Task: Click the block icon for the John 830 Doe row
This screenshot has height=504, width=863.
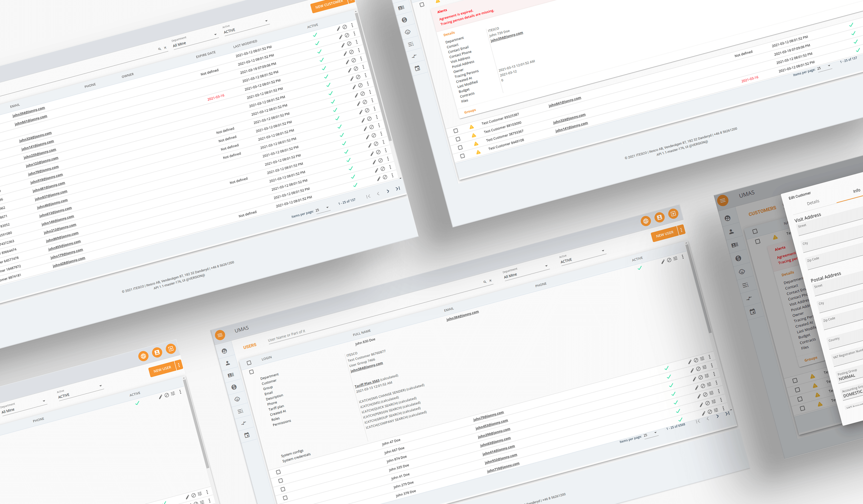Action: 669,260
